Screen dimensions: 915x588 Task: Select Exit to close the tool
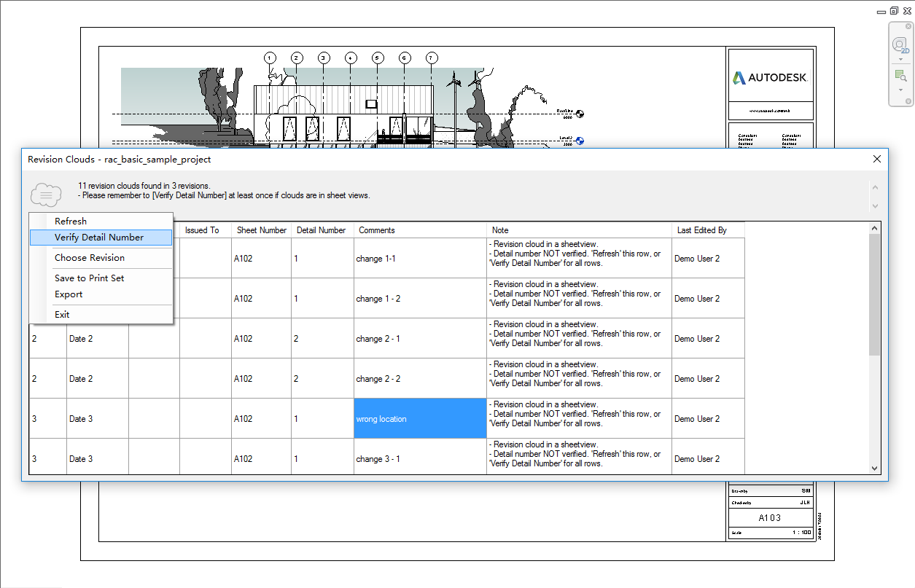click(x=62, y=314)
